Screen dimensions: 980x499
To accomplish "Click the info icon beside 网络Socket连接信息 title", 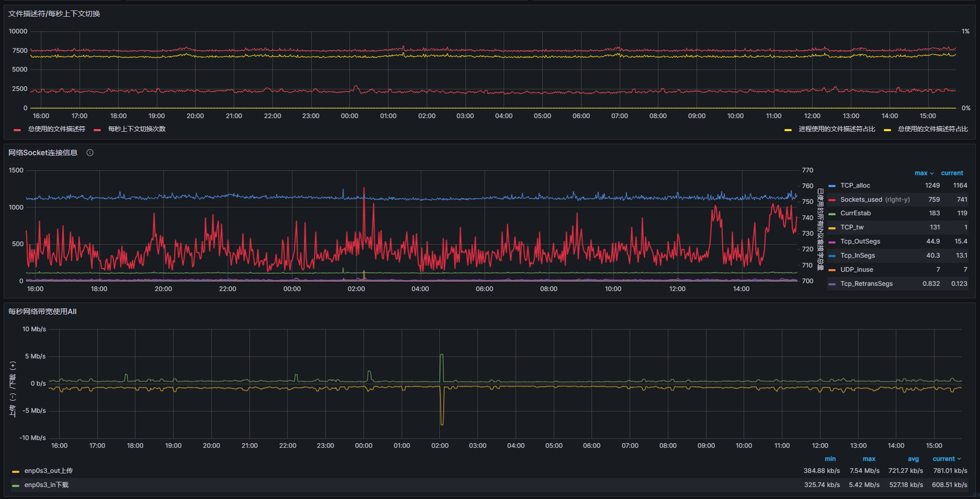I will point(90,153).
